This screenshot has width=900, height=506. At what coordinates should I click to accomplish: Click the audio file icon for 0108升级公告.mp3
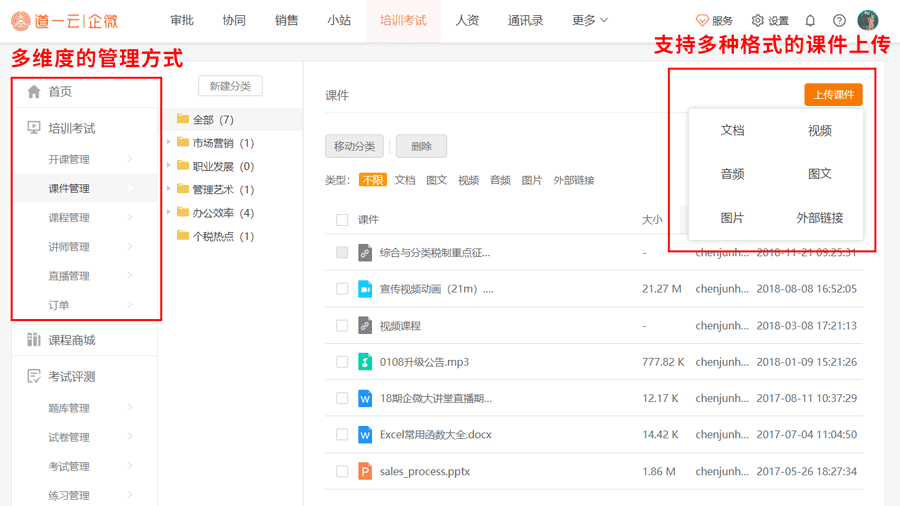coord(365,362)
